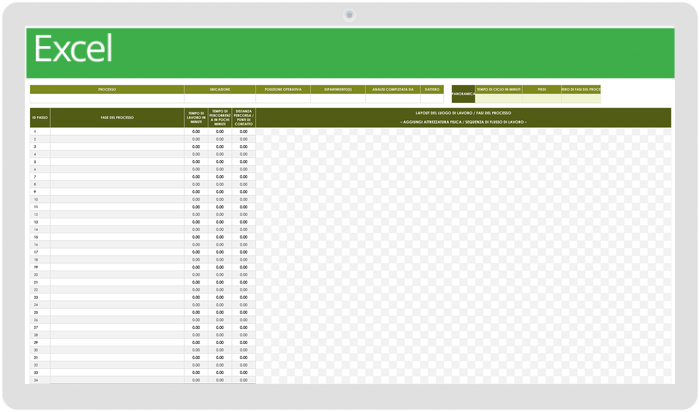The height and width of the screenshot is (412, 700).
Task: Select the empty cell under ANALISI COMPLETATA DA
Action: tap(393, 98)
